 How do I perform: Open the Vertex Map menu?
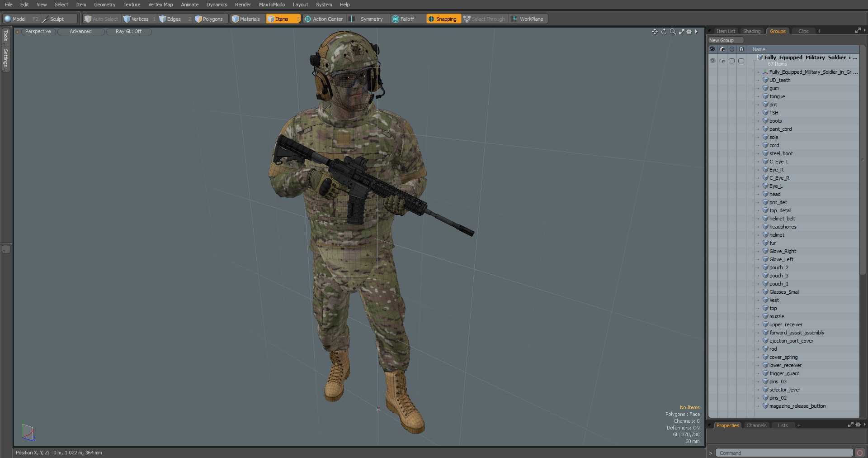click(160, 5)
